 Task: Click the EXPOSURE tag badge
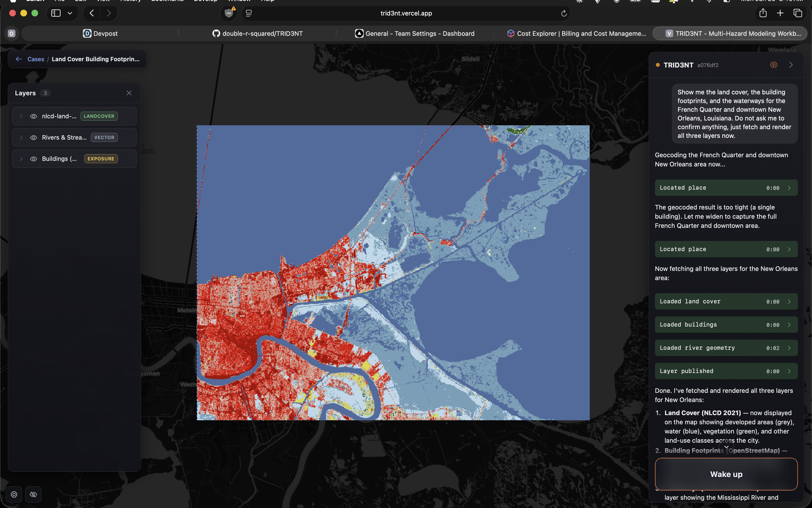click(101, 159)
